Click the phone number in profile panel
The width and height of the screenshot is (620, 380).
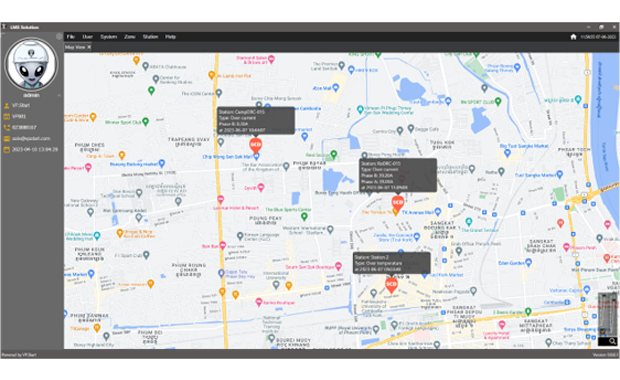(x=24, y=128)
